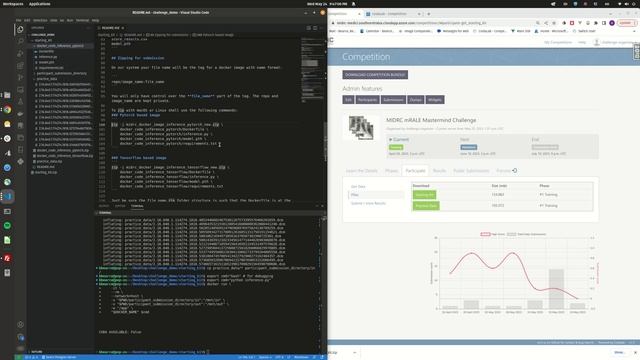Switch to CodaLab - Competition browser tab
This screenshot has height=360, width=640.
click(393, 14)
